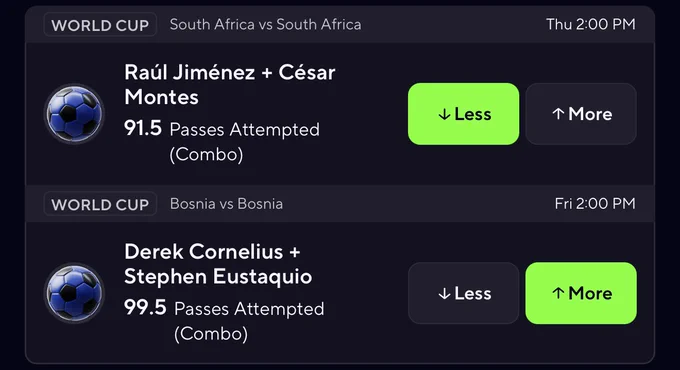The height and width of the screenshot is (370, 680).
Task: Select Less for Raúl Jiménez combo
Action: click(x=463, y=114)
